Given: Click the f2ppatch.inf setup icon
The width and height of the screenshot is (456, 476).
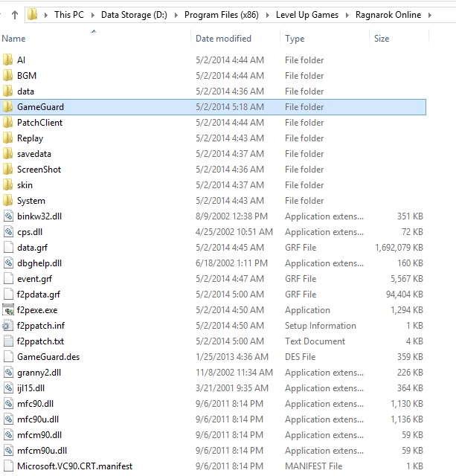Looking at the screenshot, I should [8, 326].
